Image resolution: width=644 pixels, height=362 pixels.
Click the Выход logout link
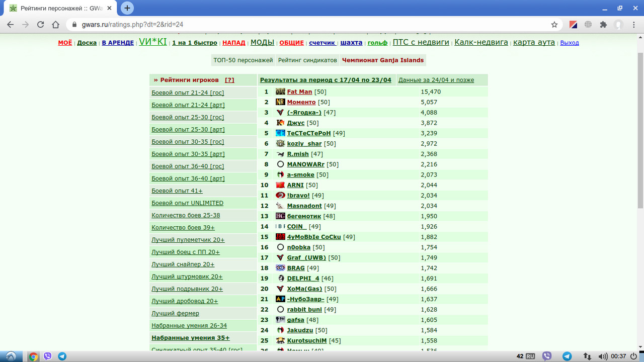[x=570, y=43]
